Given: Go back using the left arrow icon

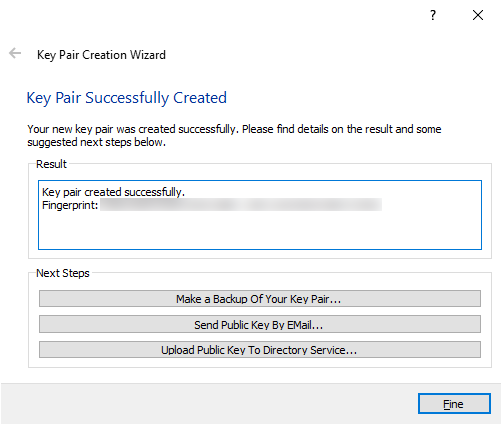Looking at the screenshot, I should click(15, 53).
